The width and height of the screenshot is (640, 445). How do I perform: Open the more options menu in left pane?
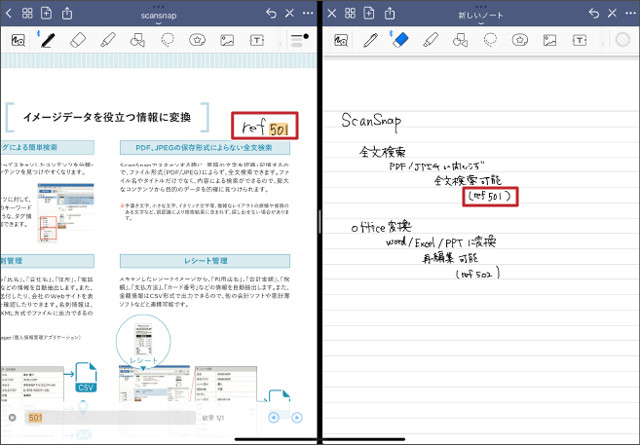pyautogui.click(x=306, y=13)
